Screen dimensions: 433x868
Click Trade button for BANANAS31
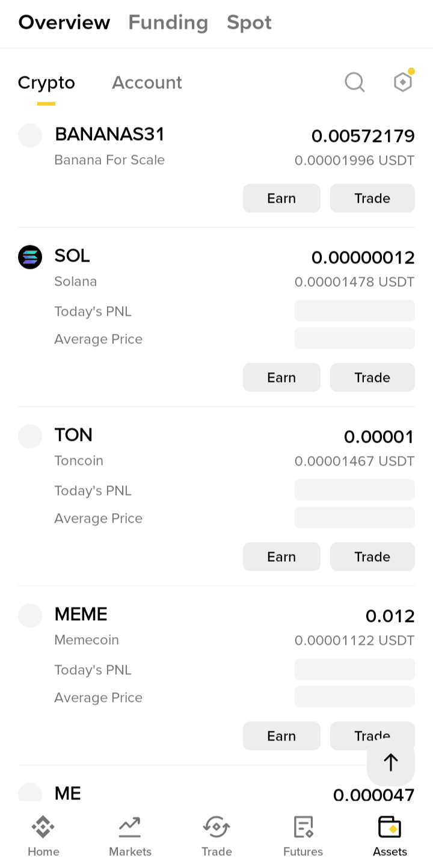[x=372, y=198]
